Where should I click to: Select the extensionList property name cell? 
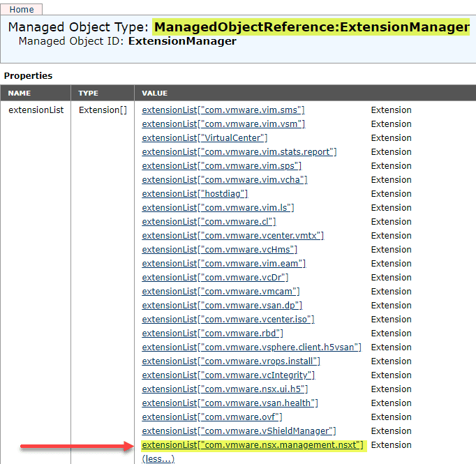tap(36, 110)
